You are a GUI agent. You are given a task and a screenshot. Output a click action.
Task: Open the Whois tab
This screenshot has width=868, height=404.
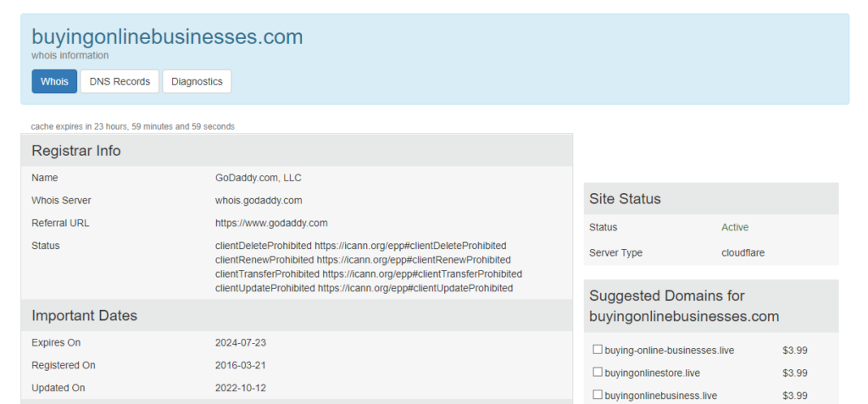click(54, 81)
